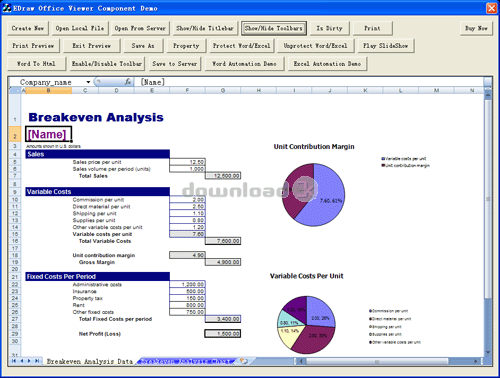500x378 pixels.
Task: Click the horizontal scrollbar thumb
Action: tap(377, 361)
